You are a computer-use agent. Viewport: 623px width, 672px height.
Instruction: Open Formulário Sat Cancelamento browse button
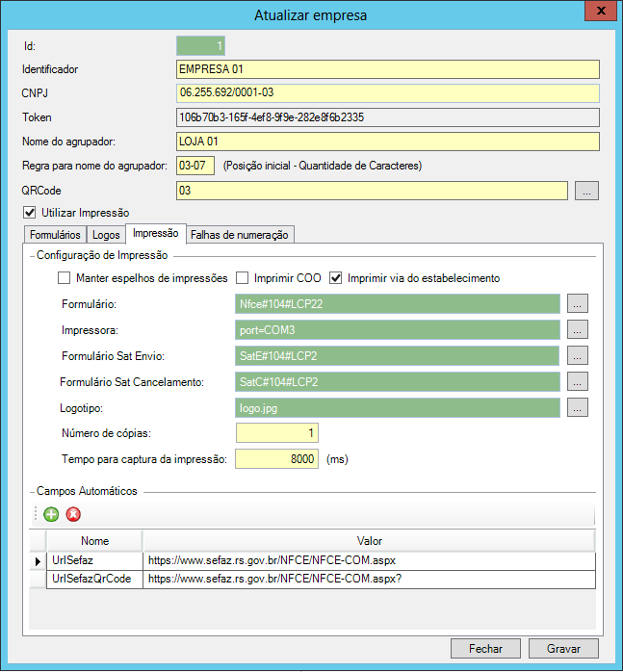click(577, 381)
